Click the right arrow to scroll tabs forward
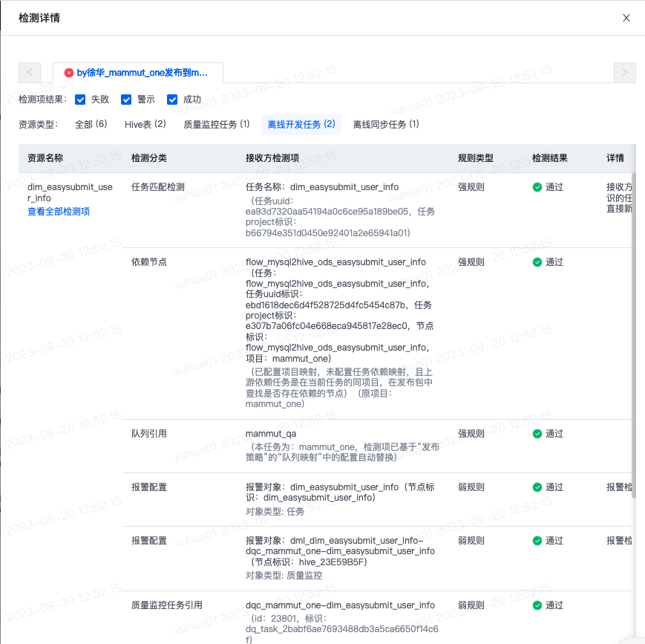 pos(624,73)
